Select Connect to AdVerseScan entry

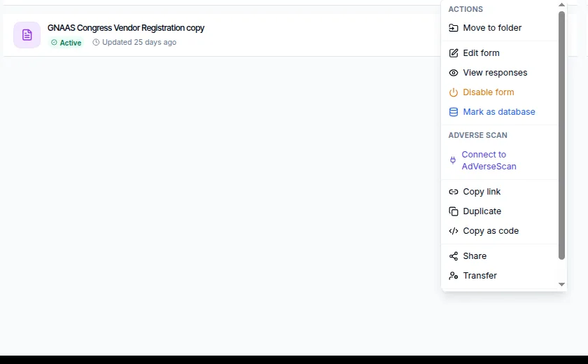pos(499,160)
